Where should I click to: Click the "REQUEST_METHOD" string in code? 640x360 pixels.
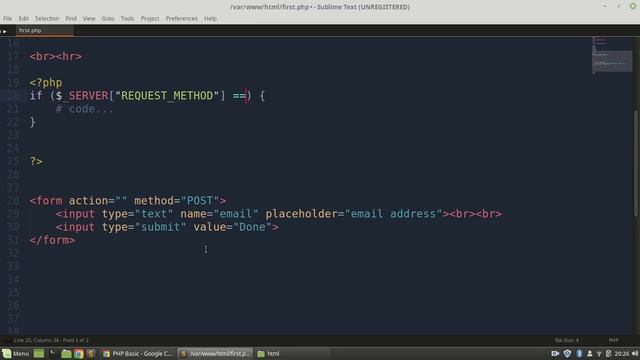[x=167, y=96]
